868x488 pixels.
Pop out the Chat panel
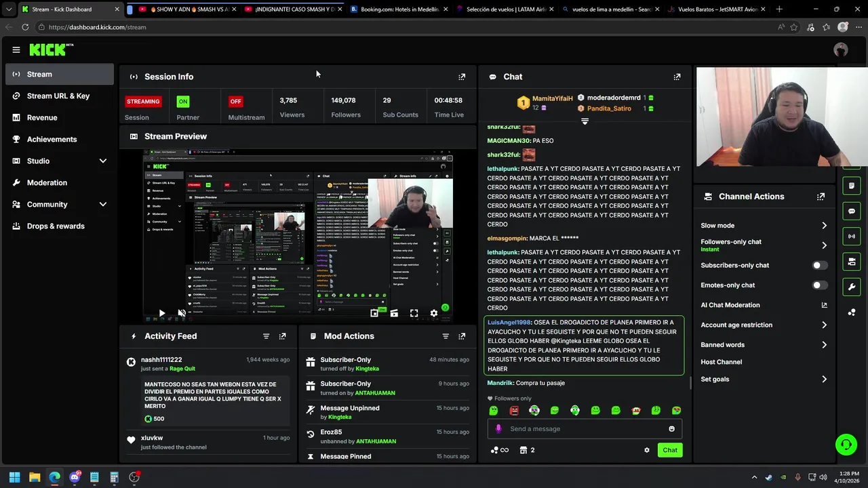point(677,77)
